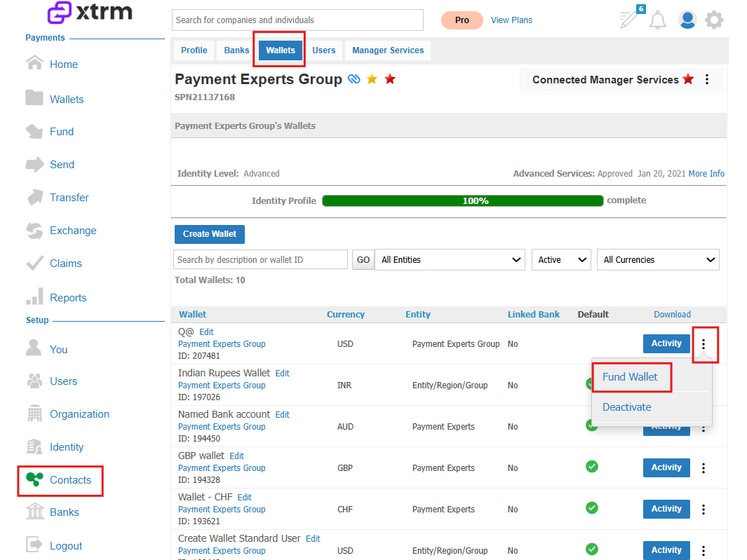Click the Logout exit icon
This screenshot has width=747, height=560.
(x=34, y=545)
